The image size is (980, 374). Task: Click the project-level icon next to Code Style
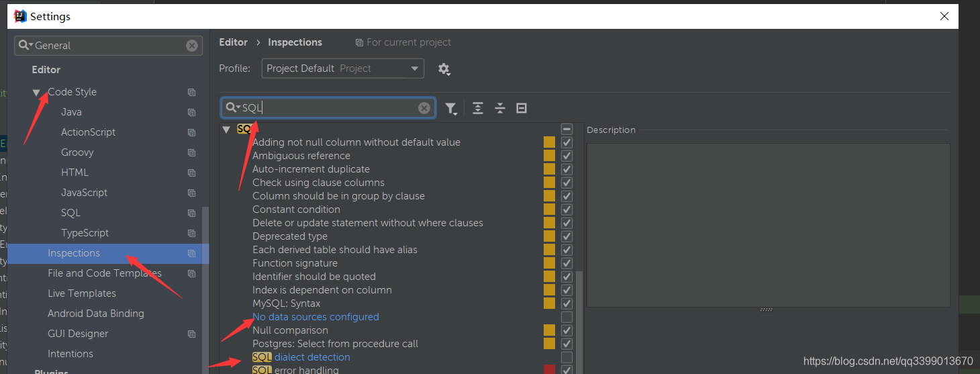pyautogui.click(x=192, y=92)
